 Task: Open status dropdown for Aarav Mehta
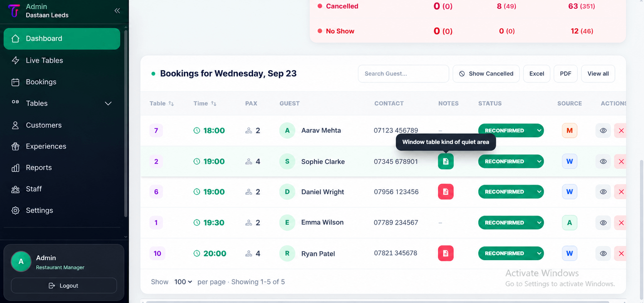click(x=511, y=130)
